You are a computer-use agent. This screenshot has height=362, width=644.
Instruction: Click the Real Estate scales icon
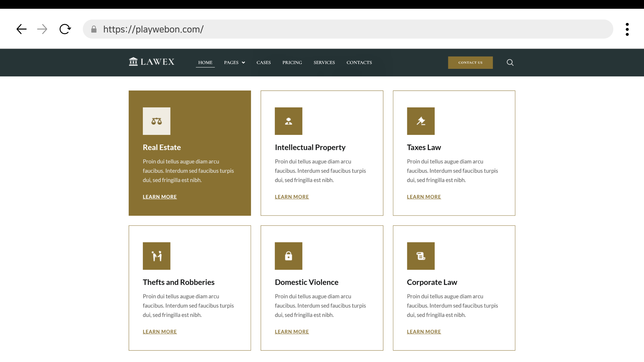point(156,121)
